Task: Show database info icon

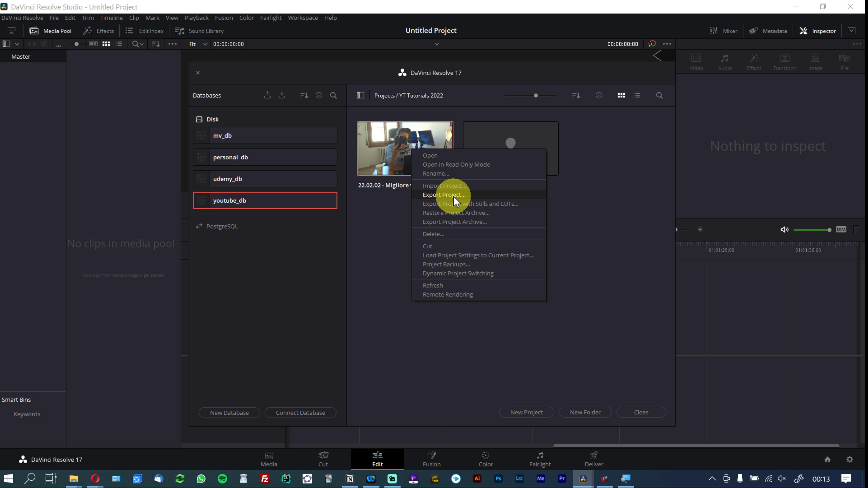Action: (x=319, y=95)
